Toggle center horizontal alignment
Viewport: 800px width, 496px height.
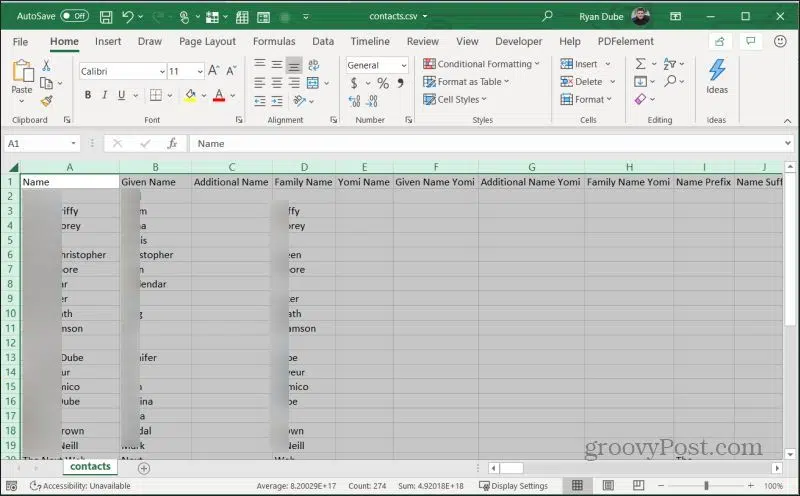pos(277,83)
